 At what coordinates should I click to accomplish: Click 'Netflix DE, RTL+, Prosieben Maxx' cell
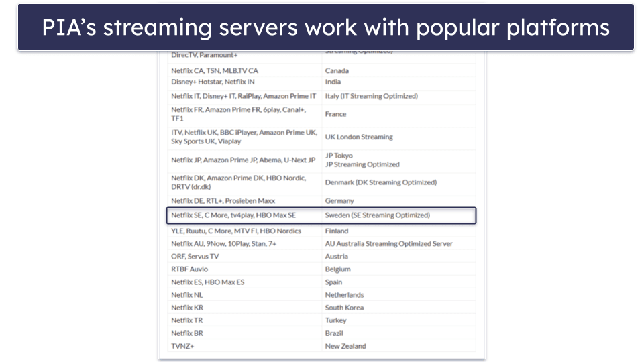click(x=244, y=201)
